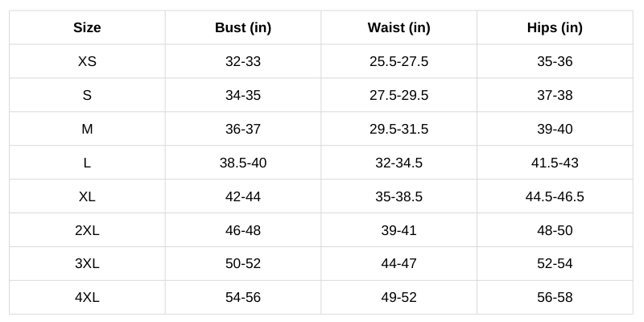This screenshot has height=322, width=644.
Task: Select the 2XL size cell
Action: pyautogui.click(x=87, y=231)
